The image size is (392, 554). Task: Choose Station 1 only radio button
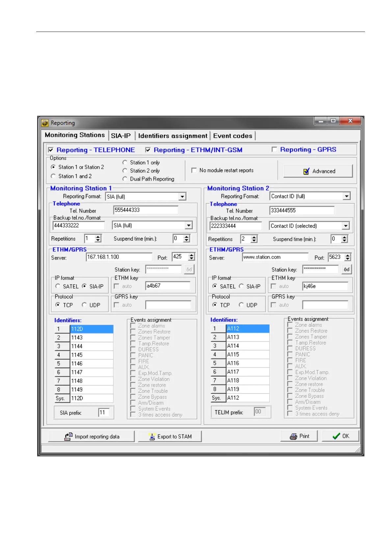click(125, 163)
